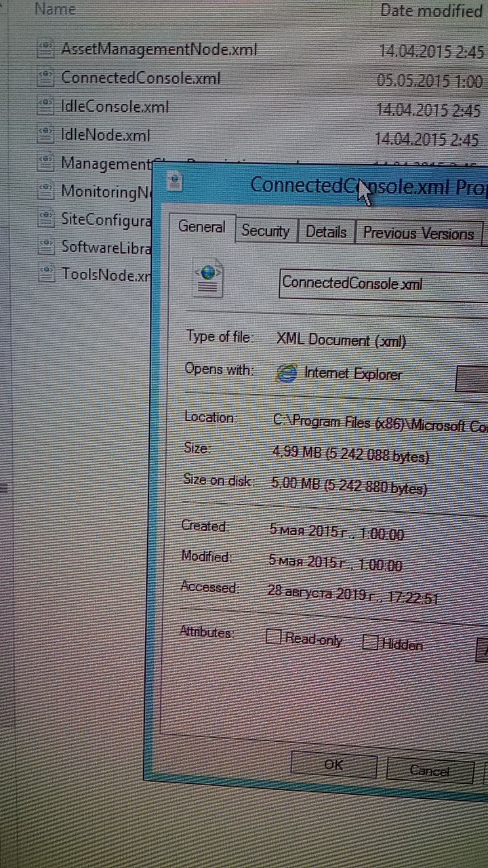Select the ToolsNode.xml file name
The height and width of the screenshot is (868, 488).
click(x=104, y=275)
